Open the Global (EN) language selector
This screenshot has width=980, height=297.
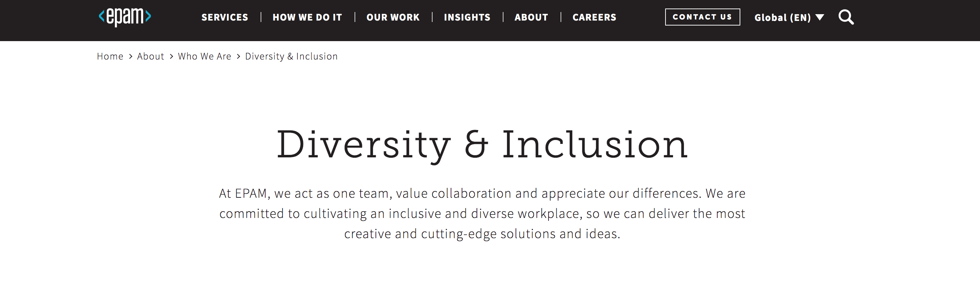[x=789, y=17]
